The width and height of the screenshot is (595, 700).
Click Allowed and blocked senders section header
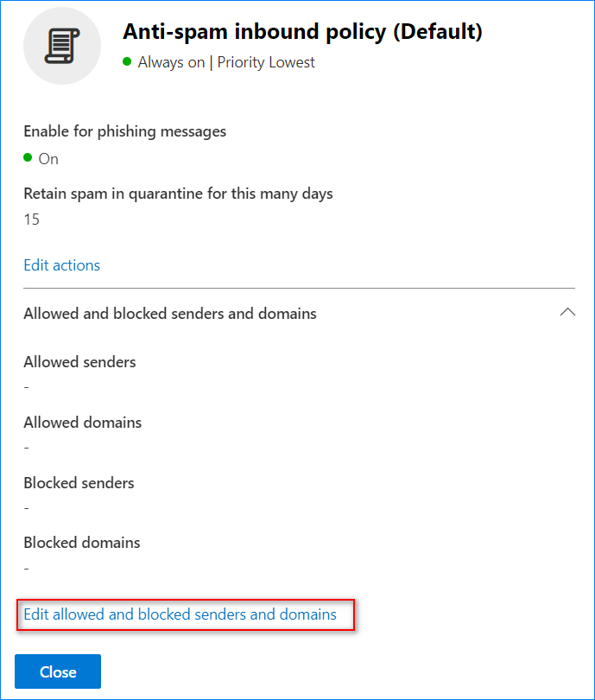(x=170, y=314)
